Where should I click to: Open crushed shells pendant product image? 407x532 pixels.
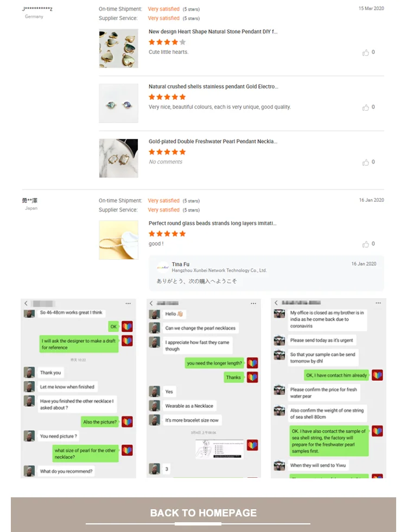pyautogui.click(x=118, y=103)
